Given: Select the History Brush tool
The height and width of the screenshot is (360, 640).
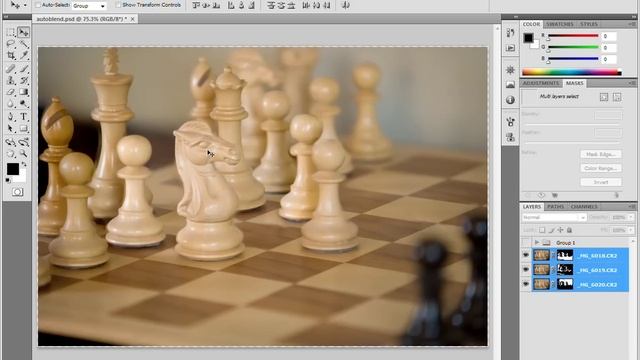Looking at the screenshot, I should pyautogui.click(x=24, y=80).
